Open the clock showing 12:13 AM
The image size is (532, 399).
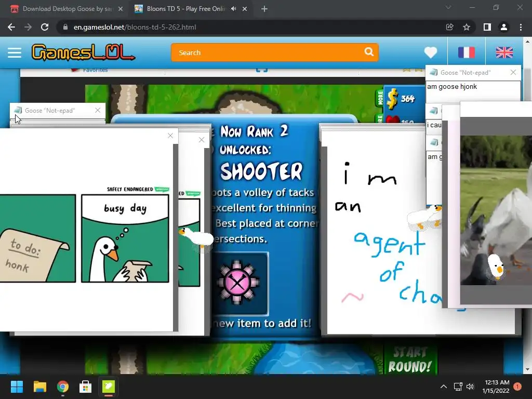tap(496, 387)
